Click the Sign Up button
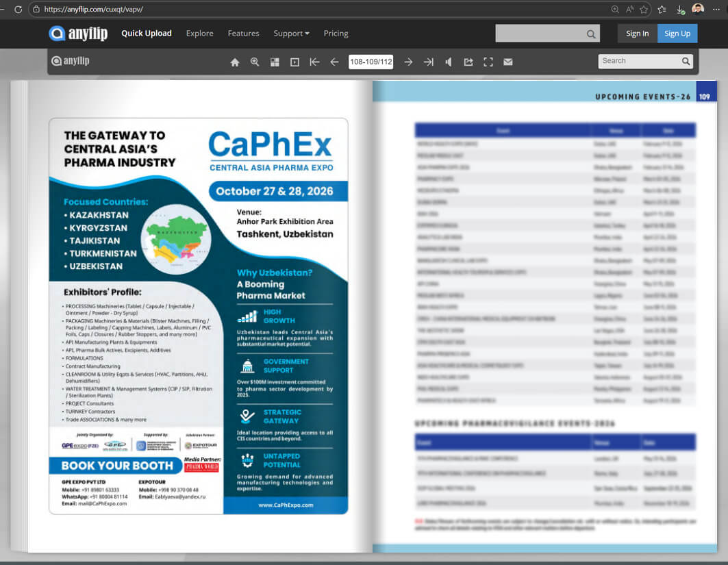This screenshot has width=728, height=565. pyautogui.click(x=677, y=34)
